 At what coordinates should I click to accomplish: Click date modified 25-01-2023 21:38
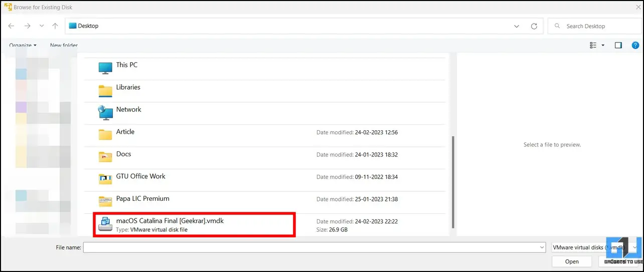tap(357, 199)
